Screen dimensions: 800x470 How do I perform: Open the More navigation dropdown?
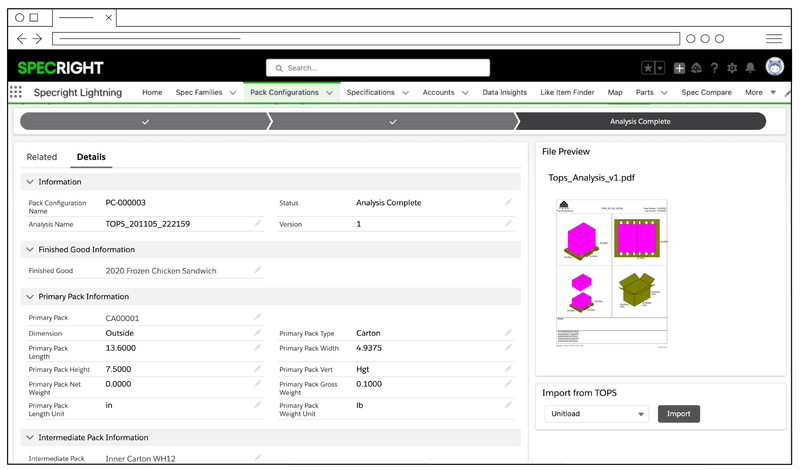click(x=760, y=92)
